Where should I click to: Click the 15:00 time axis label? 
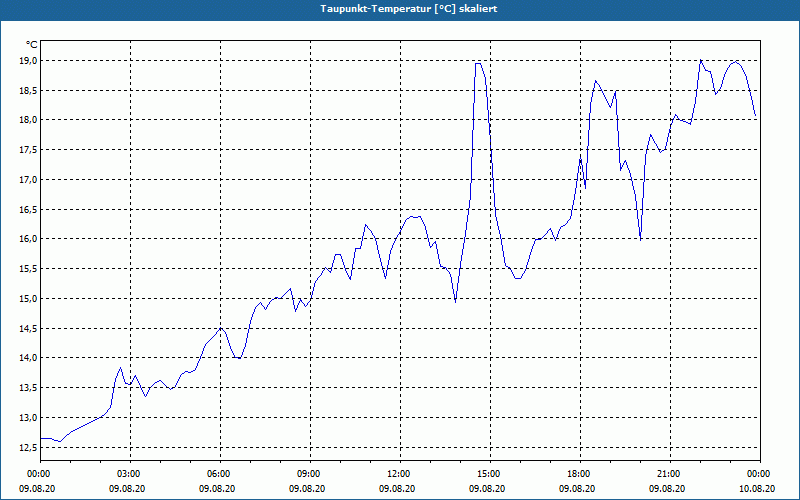click(x=490, y=474)
